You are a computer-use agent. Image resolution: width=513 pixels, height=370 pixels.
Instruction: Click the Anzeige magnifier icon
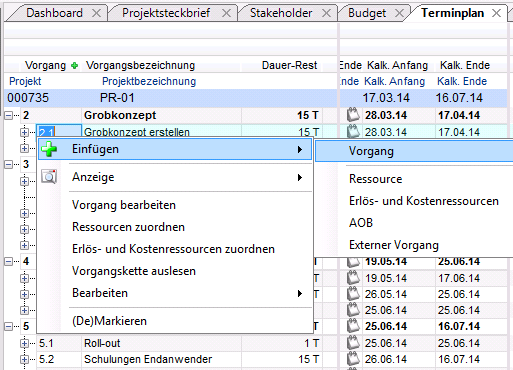[49, 177]
